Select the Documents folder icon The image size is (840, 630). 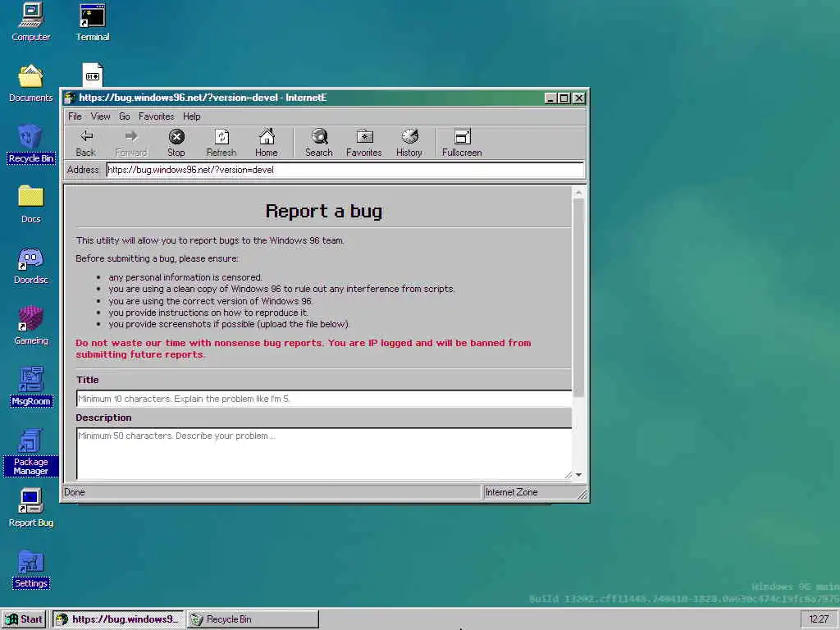point(31,83)
